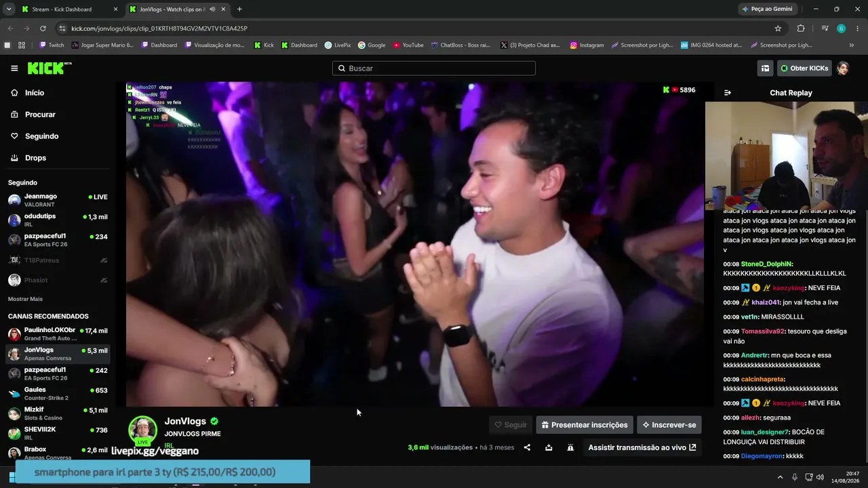The height and width of the screenshot is (488, 868).
Task: Open the Chrome profile avatar
Action: (841, 28)
